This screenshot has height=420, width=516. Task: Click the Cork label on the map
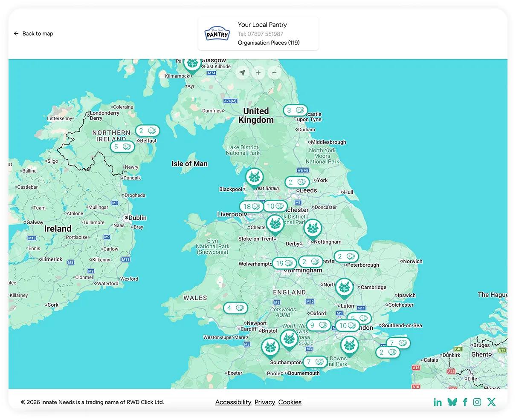pyautogui.click(x=53, y=305)
